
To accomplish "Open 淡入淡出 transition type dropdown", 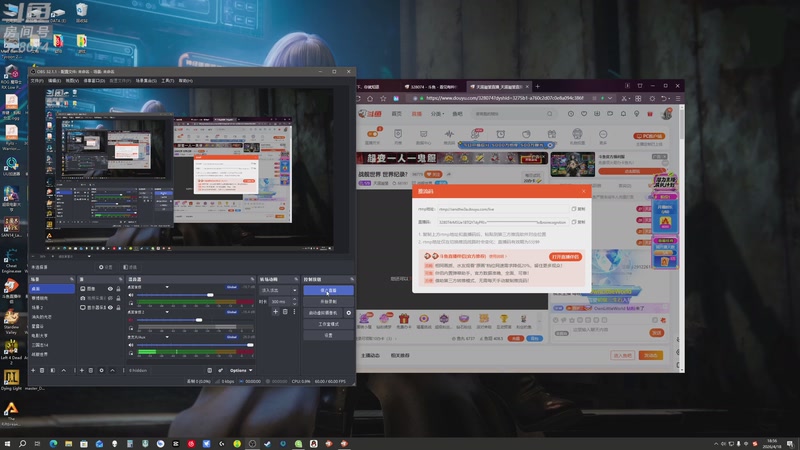I will click(279, 290).
